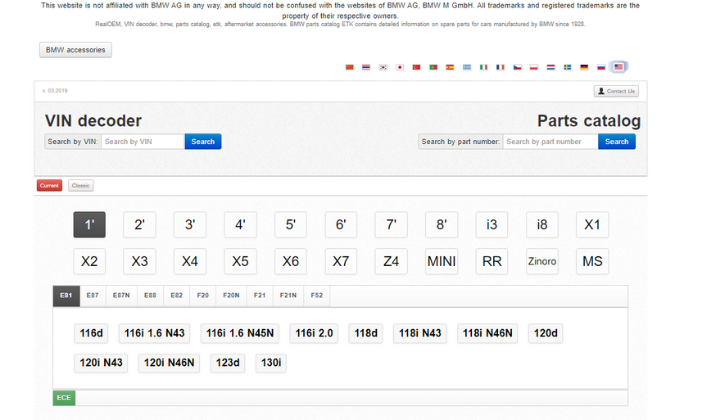The height and width of the screenshot is (420, 715).
Task: Click the Contact Us button
Action: coord(616,91)
